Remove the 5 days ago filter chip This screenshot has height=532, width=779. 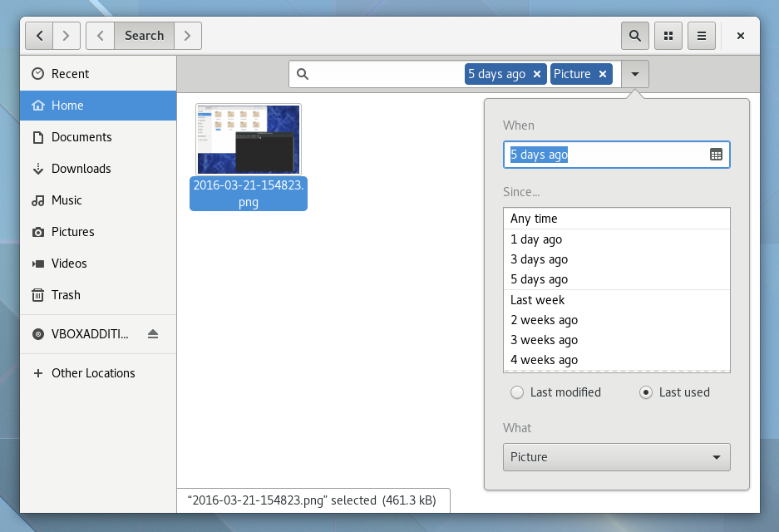point(538,74)
